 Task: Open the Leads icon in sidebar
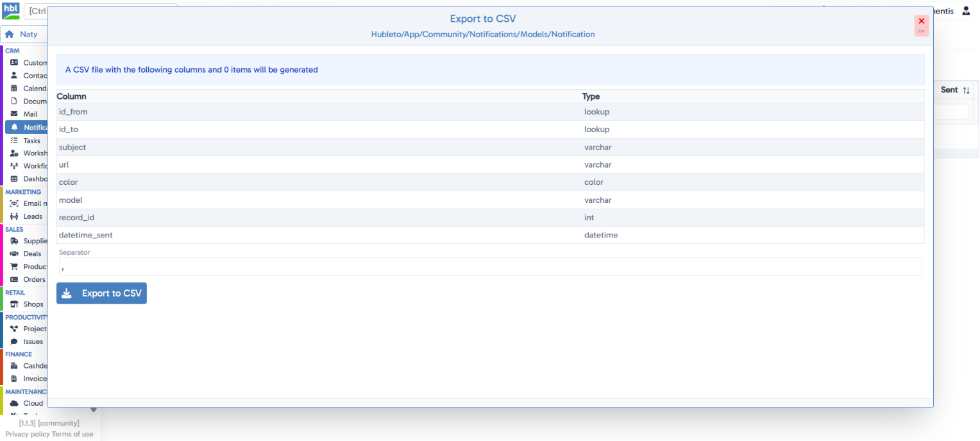(14, 216)
